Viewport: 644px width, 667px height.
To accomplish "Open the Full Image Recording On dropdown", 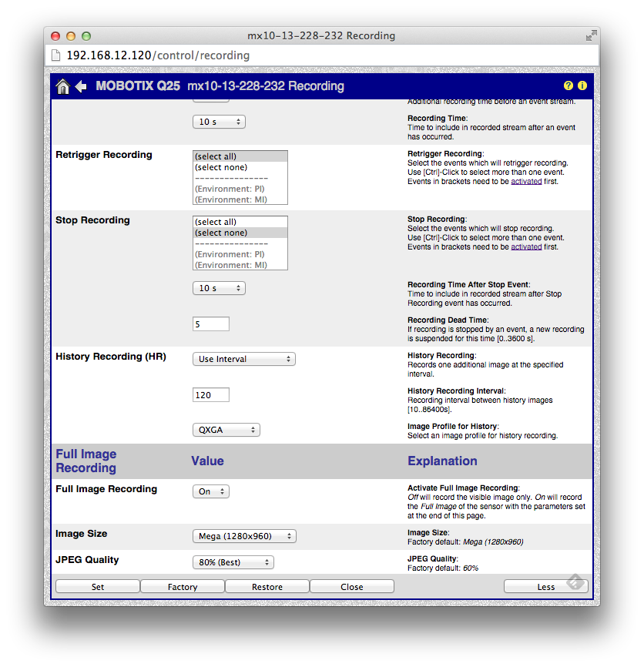I will tap(210, 491).
